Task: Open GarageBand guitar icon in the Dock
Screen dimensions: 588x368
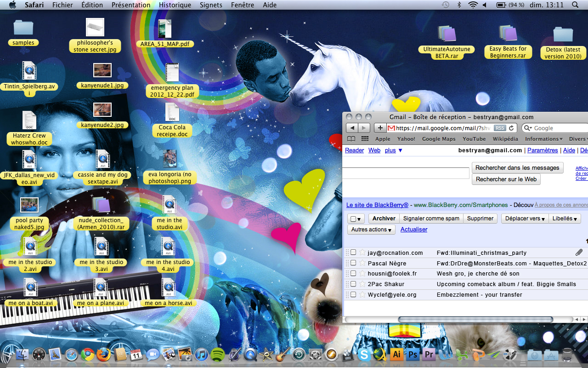Action: point(283,355)
